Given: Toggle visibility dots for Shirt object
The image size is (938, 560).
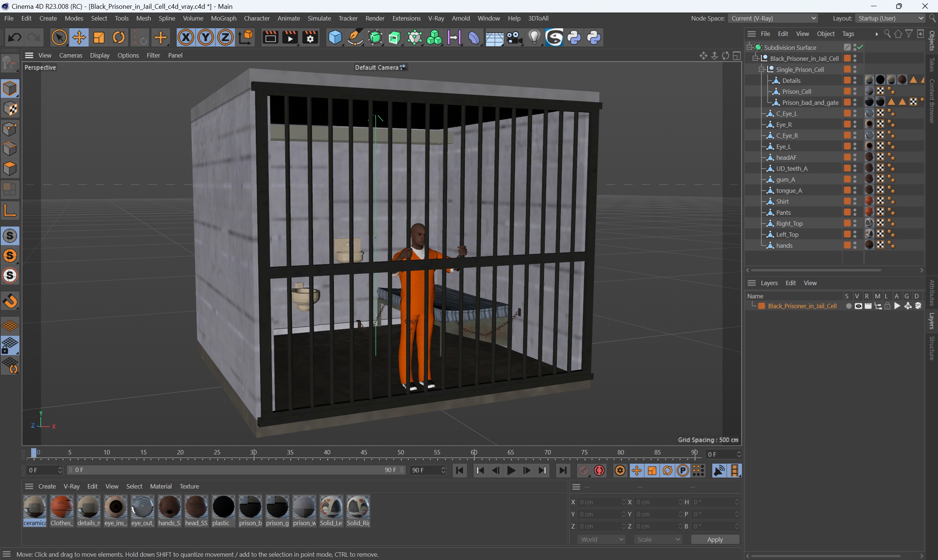Looking at the screenshot, I should pos(855,201).
